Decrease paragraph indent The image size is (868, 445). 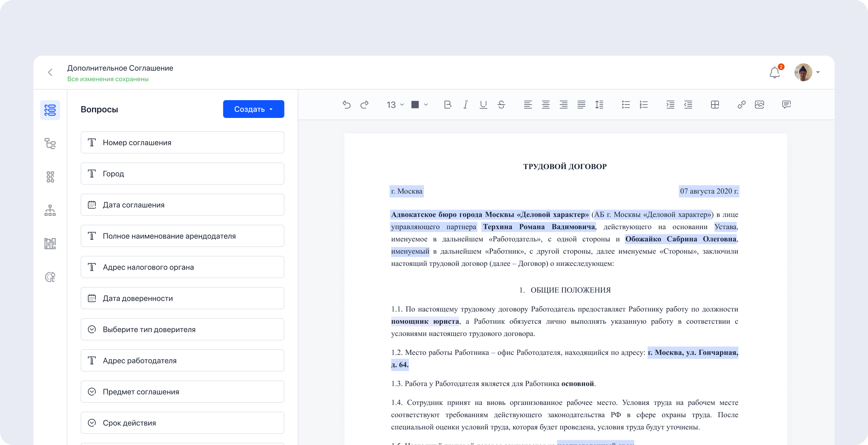point(688,105)
